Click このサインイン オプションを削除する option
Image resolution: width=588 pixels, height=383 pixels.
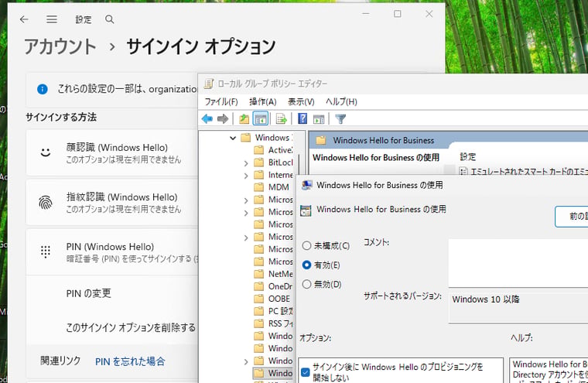(131, 327)
